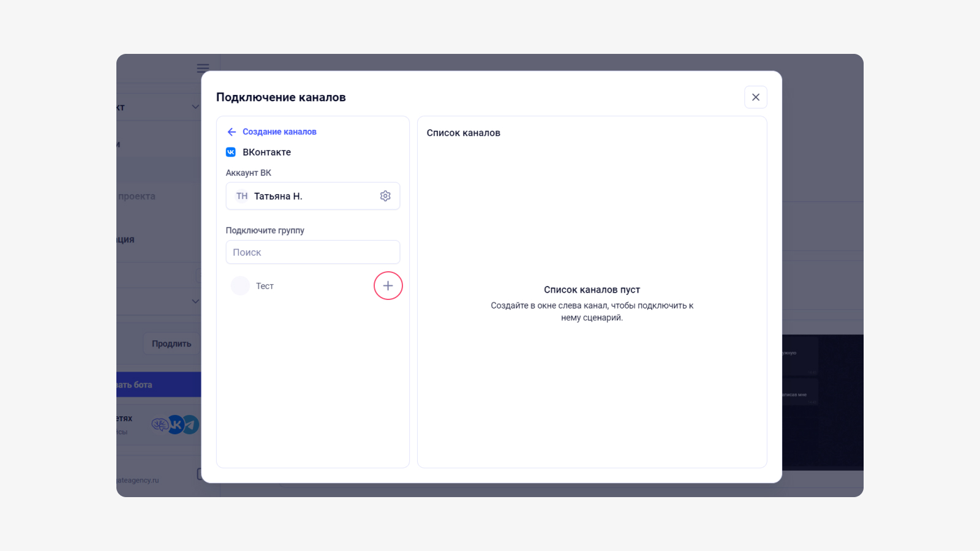Click the back arrow beside Создание каналов
This screenshot has width=980, height=551.
click(232, 132)
